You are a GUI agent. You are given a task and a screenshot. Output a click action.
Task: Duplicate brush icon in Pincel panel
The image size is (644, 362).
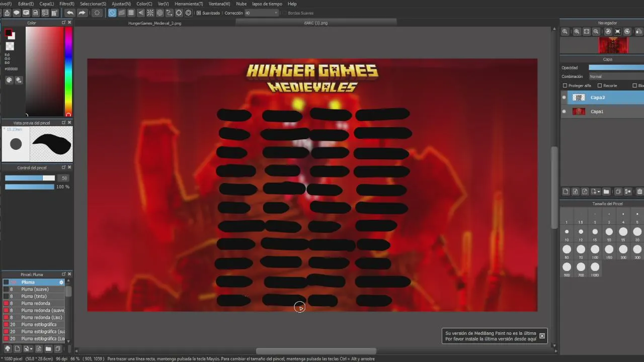58,348
